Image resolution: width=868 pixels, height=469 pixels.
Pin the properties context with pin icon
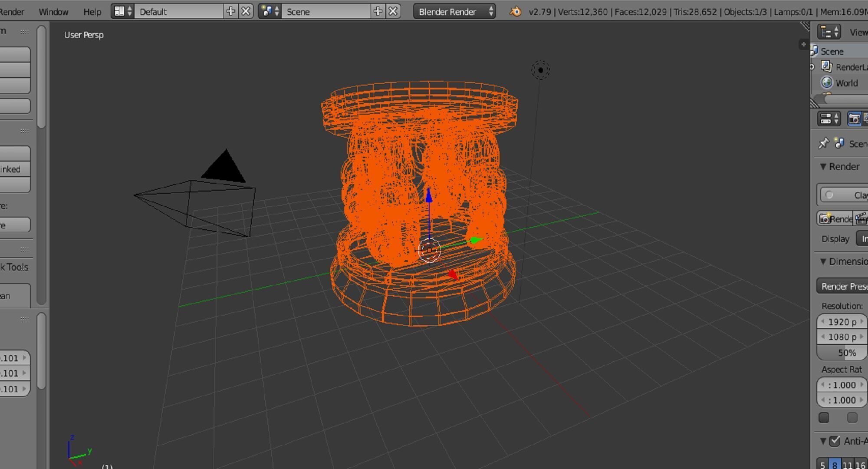[823, 143]
